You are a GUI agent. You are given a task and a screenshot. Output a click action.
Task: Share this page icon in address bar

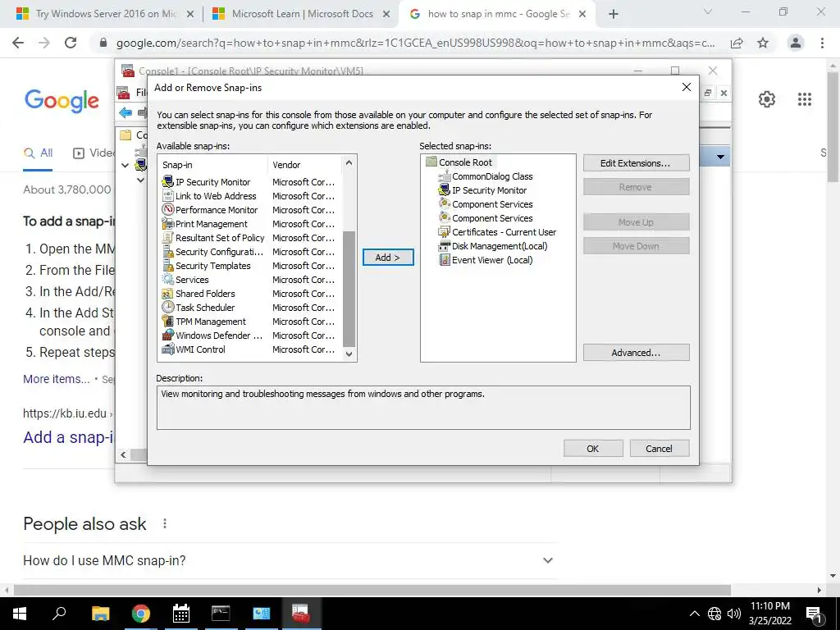click(737, 43)
